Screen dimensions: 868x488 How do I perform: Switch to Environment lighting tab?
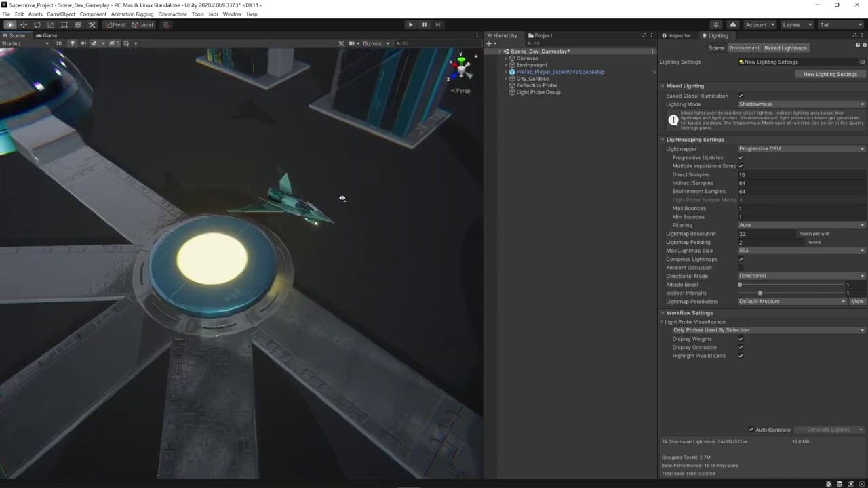[744, 48]
